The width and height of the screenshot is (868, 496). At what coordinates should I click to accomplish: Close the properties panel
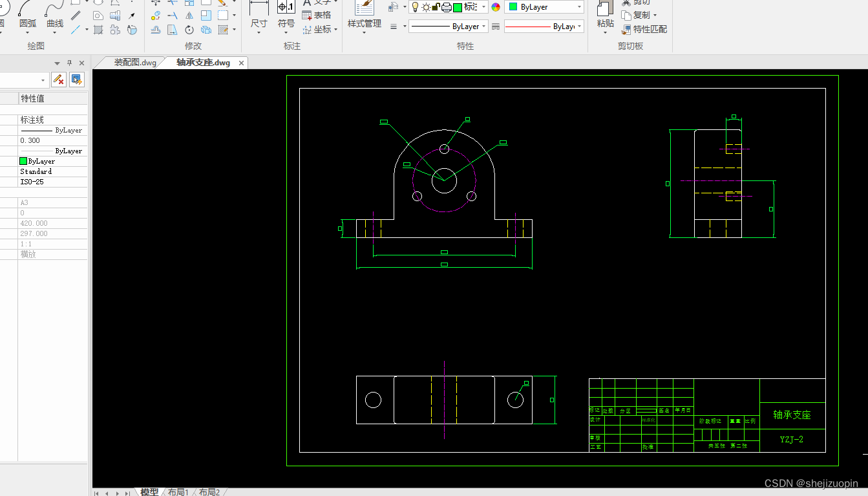81,63
